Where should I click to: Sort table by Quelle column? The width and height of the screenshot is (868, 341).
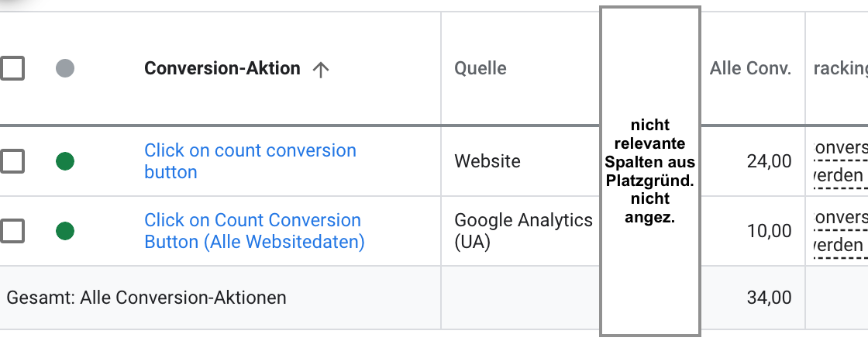[480, 69]
